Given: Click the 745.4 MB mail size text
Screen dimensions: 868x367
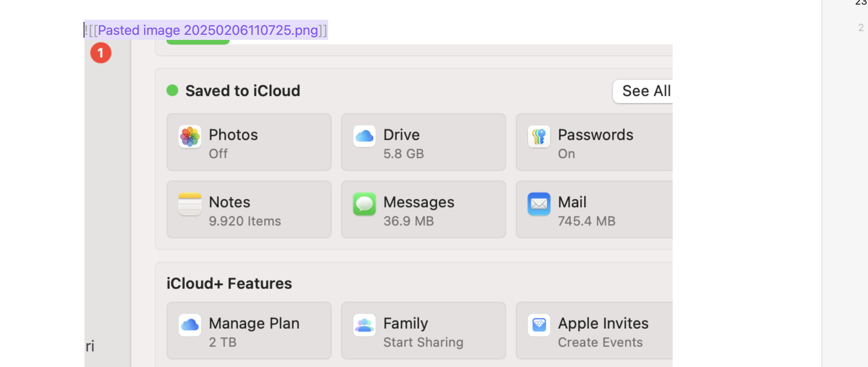Looking at the screenshot, I should 587,221.
